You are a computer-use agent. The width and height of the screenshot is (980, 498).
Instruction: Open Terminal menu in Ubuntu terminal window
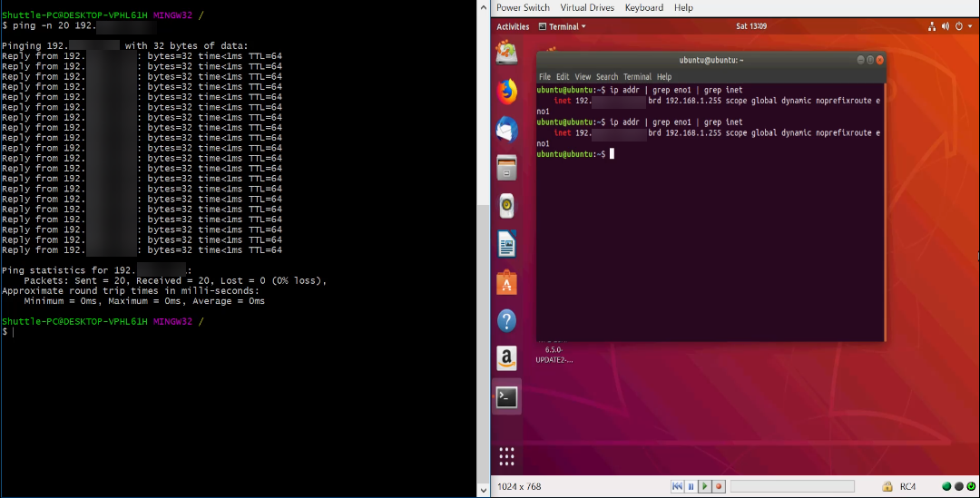coord(637,77)
